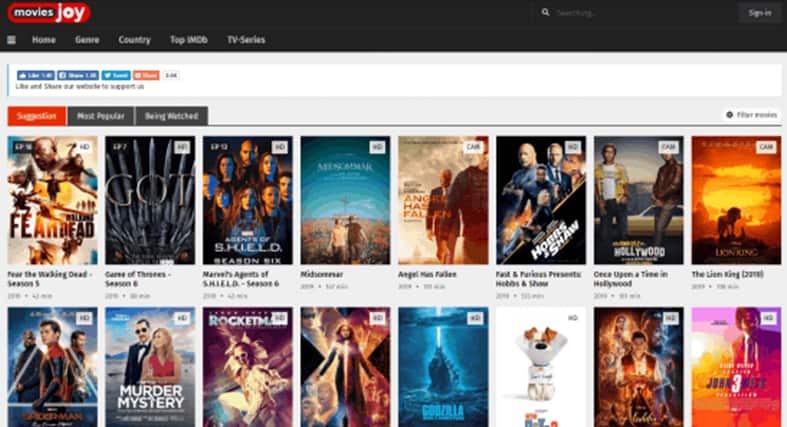787x427 pixels.
Task: Click share count box
Action: [x=171, y=75]
